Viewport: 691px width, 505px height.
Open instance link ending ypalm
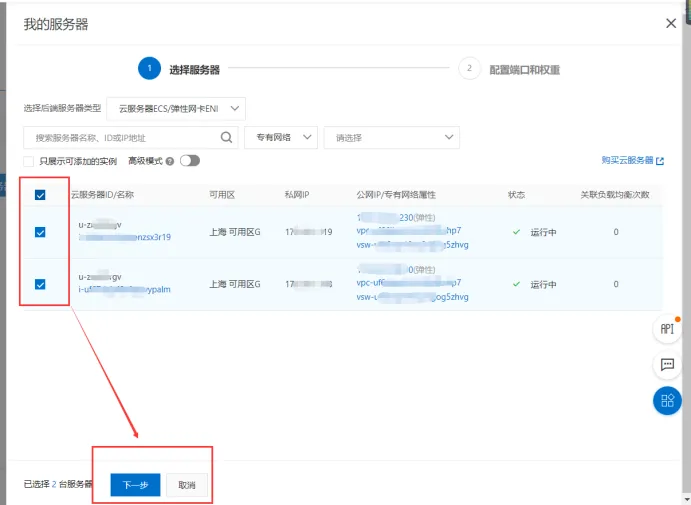tap(125, 290)
